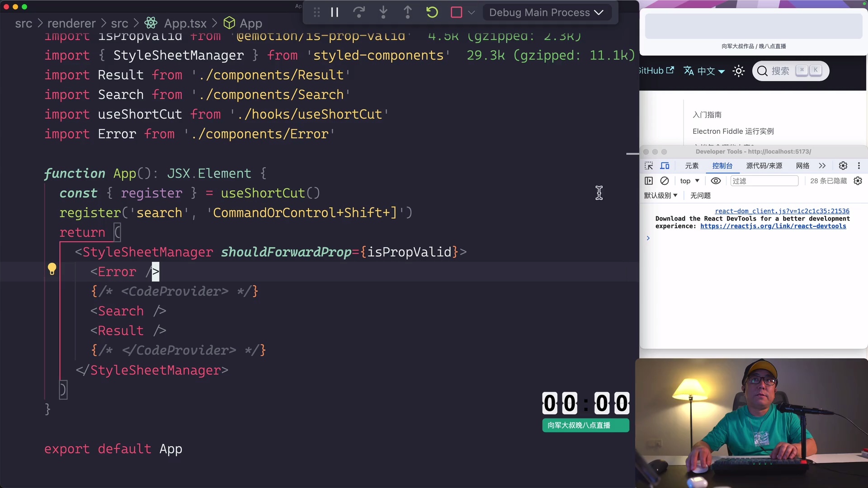The height and width of the screenshot is (488, 868).
Task: Open the Electron Fiddle 运行实例 link
Action: tap(732, 131)
